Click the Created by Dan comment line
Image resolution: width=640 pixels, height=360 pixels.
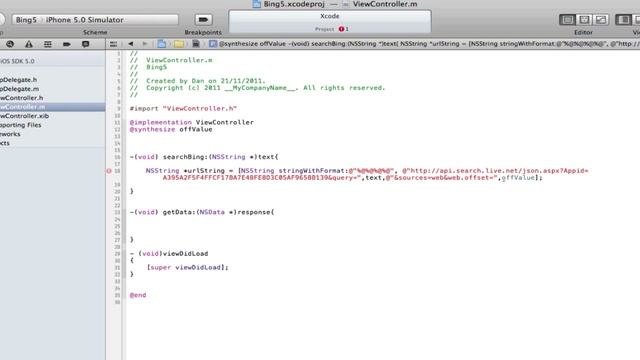[x=198, y=81]
